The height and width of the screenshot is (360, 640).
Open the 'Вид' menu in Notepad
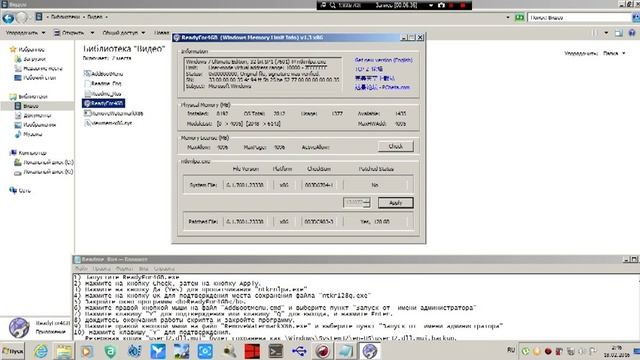[x=143, y=269]
